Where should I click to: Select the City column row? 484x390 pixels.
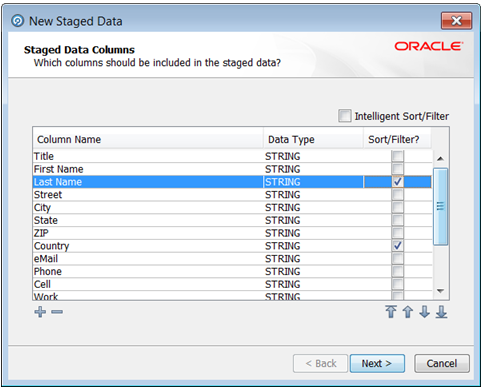[232, 207]
